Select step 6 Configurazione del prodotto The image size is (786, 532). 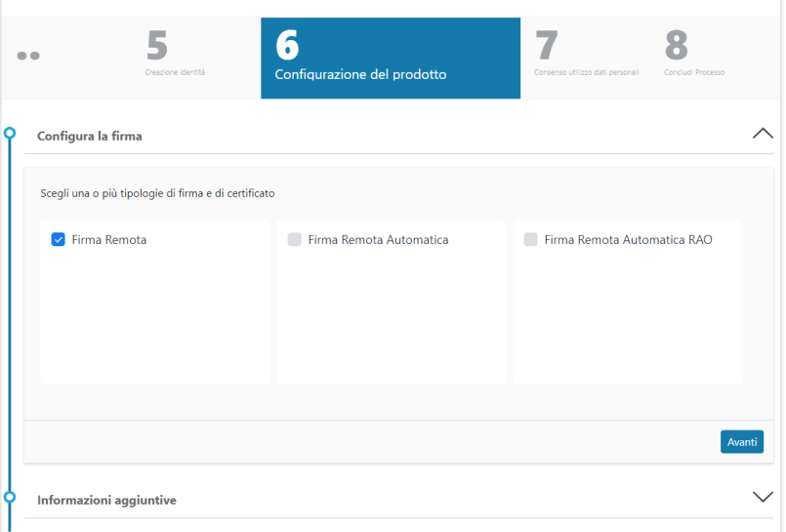coord(390,58)
